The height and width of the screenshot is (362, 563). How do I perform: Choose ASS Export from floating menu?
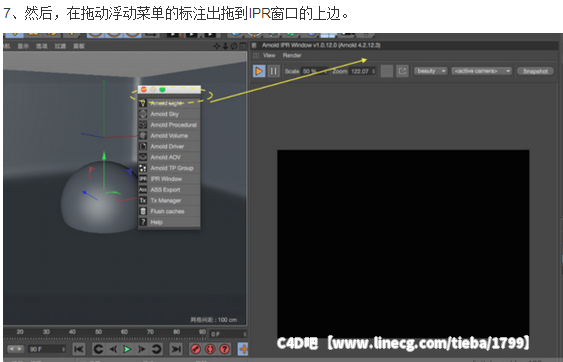(x=169, y=189)
